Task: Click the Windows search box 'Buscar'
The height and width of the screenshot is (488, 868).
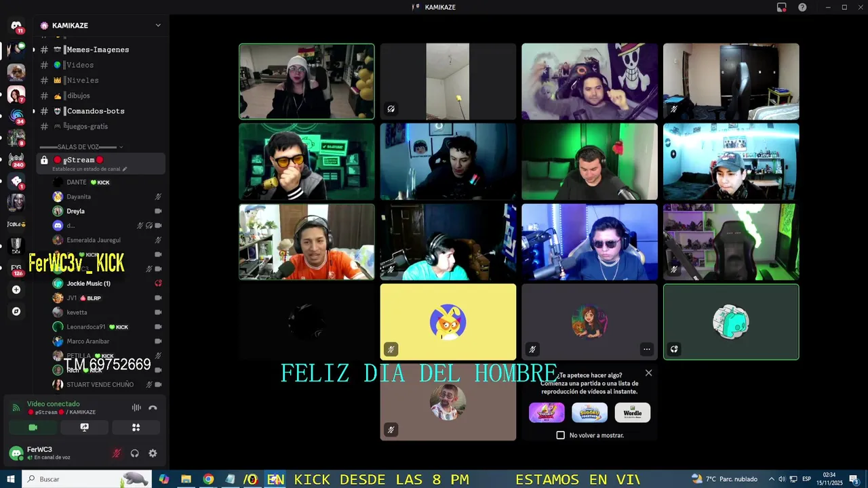Action: point(85,479)
